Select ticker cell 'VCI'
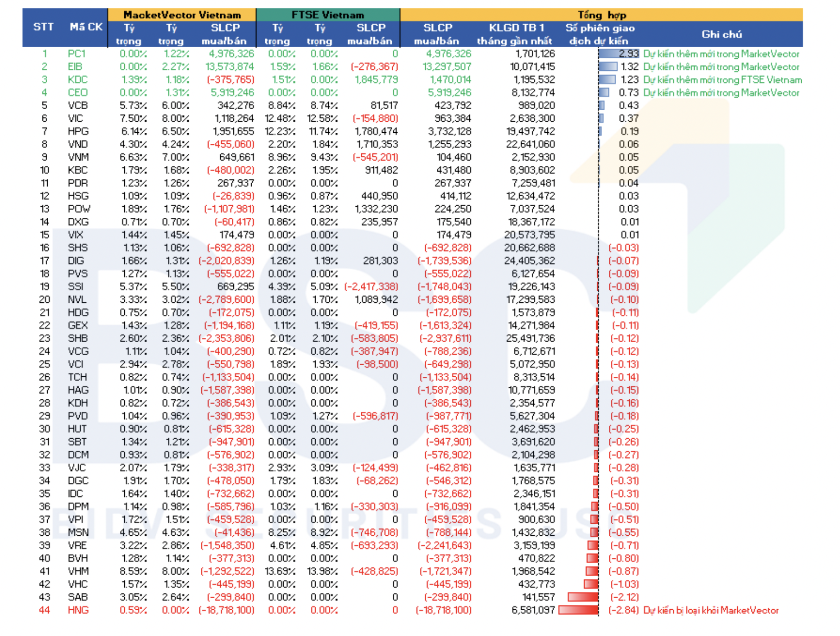The height and width of the screenshot is (636, 840). click(x=76, y=364)
